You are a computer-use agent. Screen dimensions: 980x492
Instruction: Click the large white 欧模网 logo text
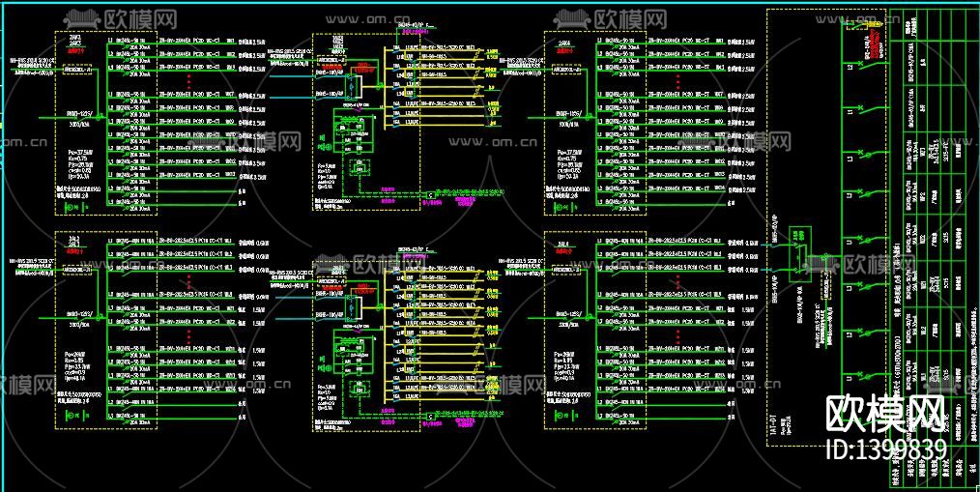pos(883,413)
